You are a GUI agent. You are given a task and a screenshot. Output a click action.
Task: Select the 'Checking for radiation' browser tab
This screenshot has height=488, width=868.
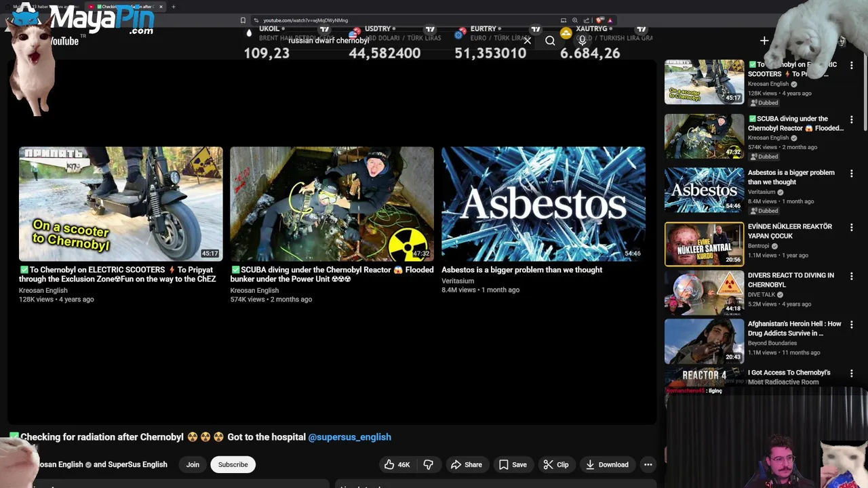pos(125,7)
